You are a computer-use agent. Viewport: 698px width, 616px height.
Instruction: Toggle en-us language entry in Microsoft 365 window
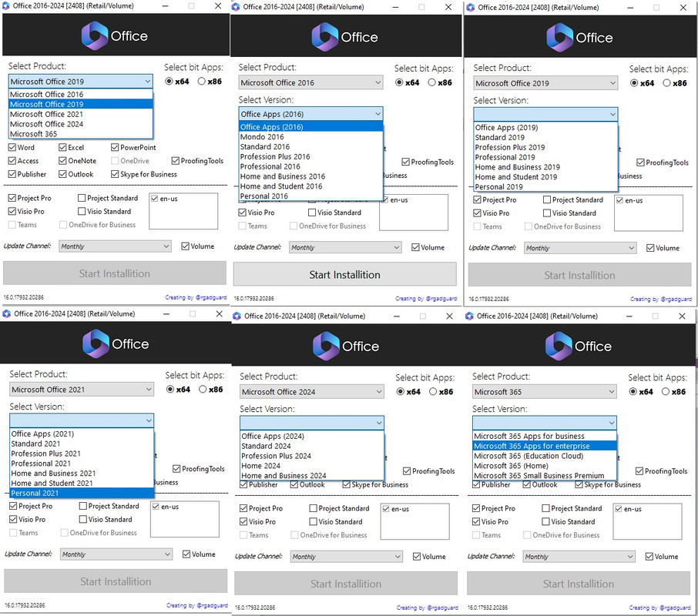click(619, 509)
